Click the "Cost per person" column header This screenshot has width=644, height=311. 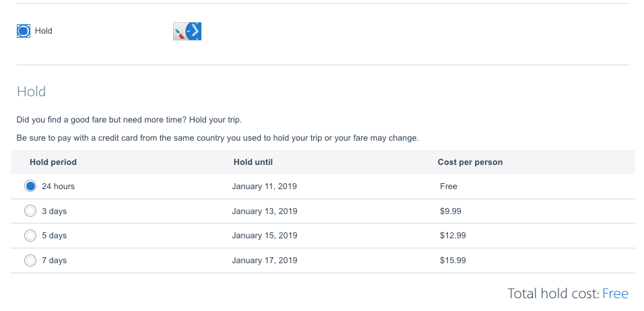pos(470,162)
